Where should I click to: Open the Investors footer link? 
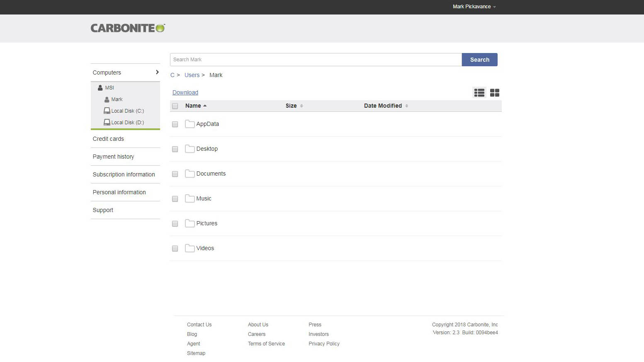(318, 334)
